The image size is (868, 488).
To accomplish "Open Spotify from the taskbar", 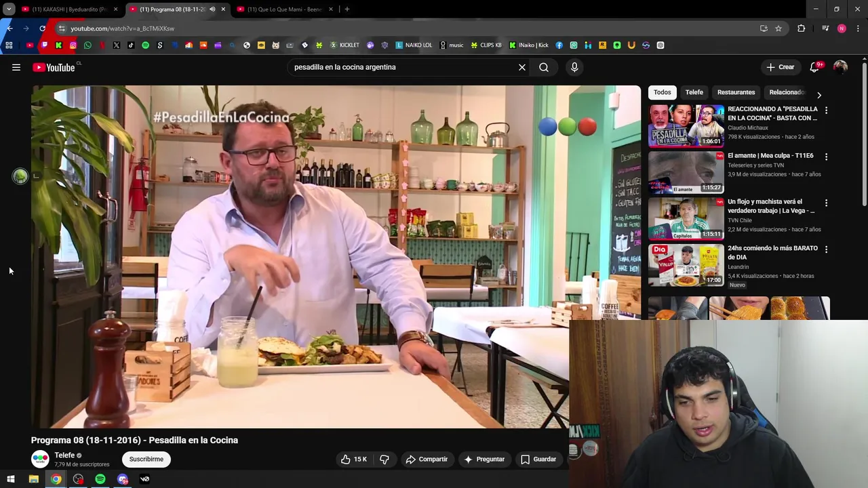I will [x=100, y=479].
